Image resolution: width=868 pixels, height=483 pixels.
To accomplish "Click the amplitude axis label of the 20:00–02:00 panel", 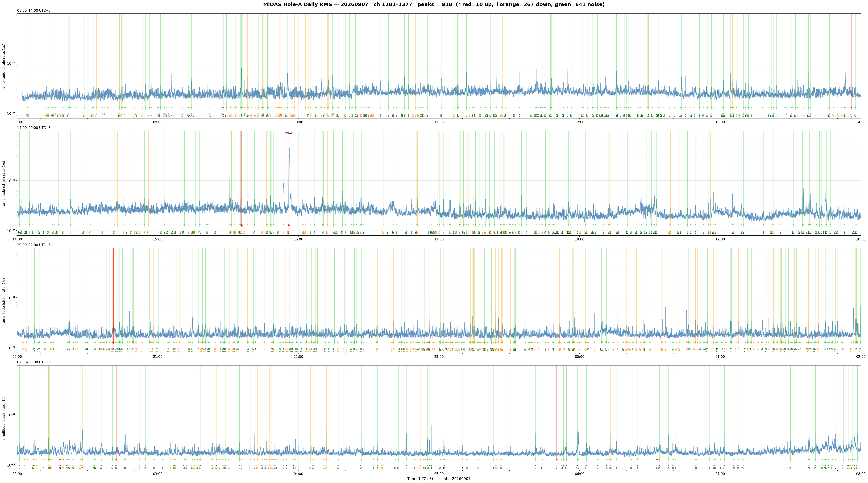I will point(4,300).
